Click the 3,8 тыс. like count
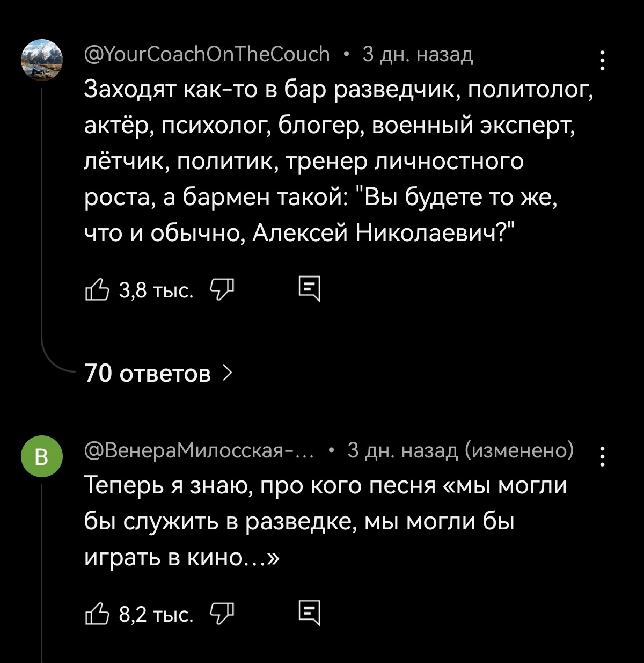This screenshot has height=663, width=644. coord(156,291)
